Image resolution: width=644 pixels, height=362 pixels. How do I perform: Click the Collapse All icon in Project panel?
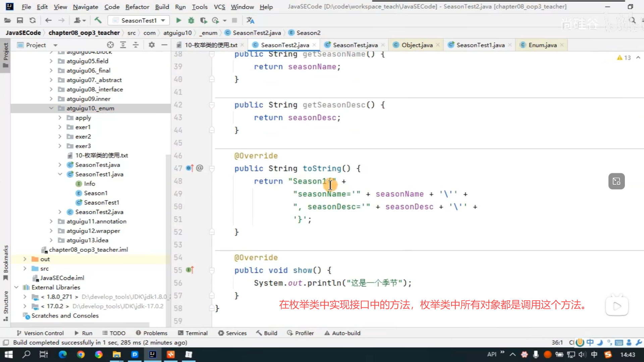pos(136,45)
